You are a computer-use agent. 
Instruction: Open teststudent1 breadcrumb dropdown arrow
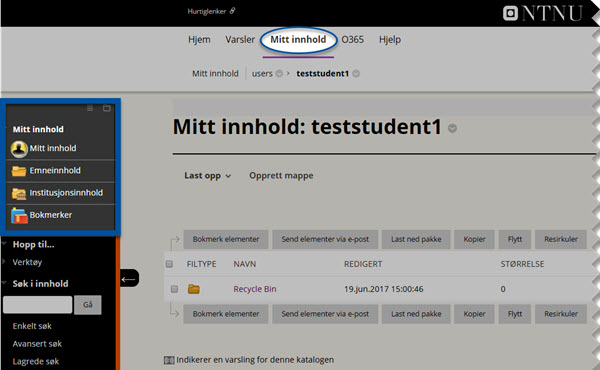tap(356, 73)
